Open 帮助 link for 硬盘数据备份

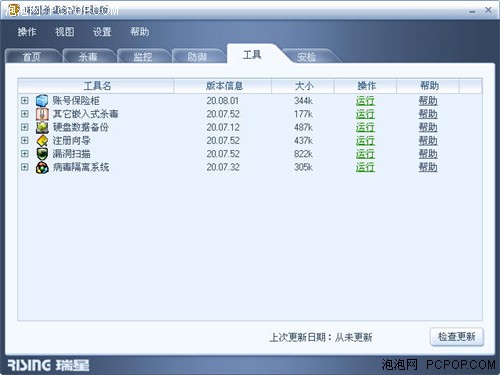click(428, 128)
